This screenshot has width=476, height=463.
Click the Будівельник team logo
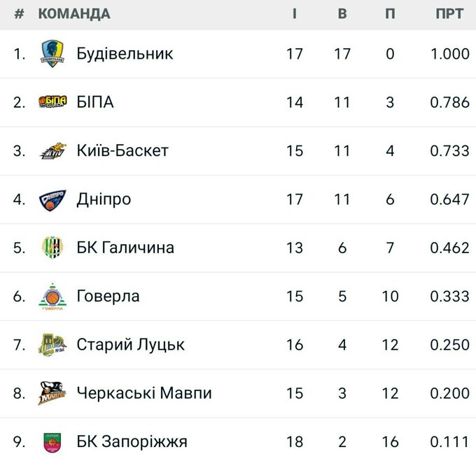pos(52,54)
